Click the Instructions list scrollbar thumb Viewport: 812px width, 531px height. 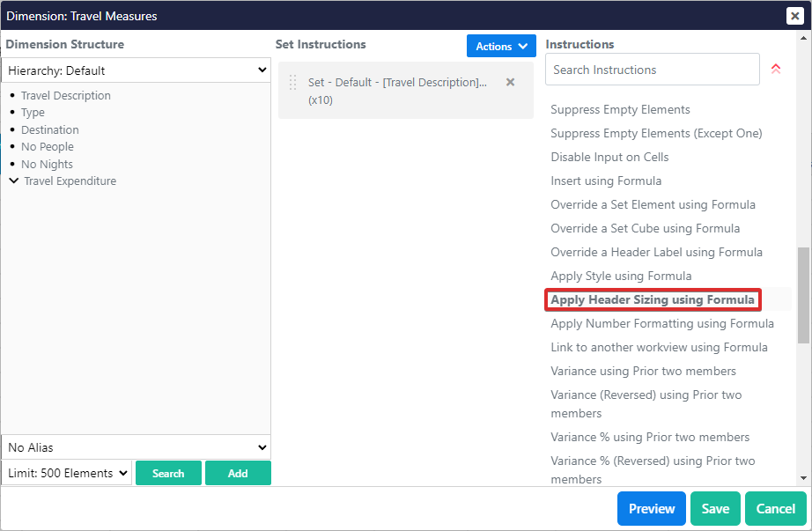(802, 295)
